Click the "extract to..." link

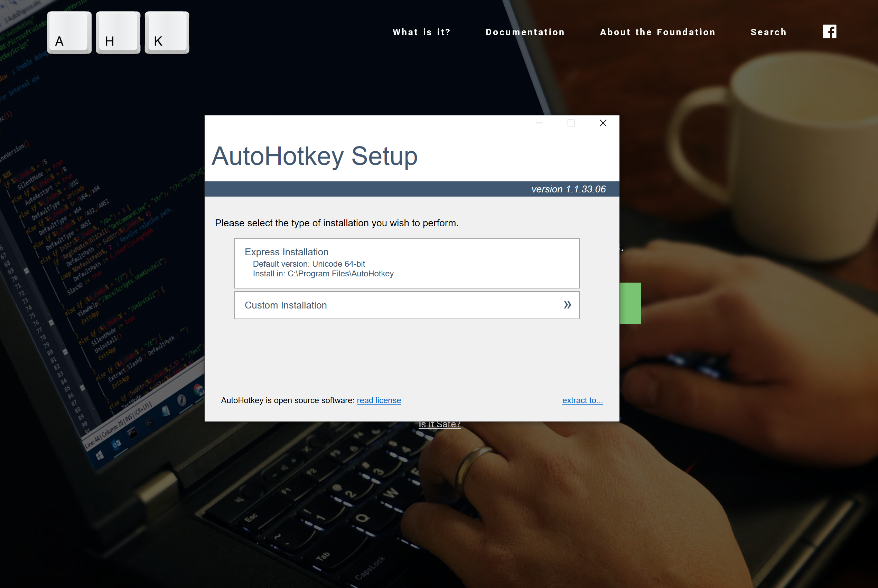(582, 400)
